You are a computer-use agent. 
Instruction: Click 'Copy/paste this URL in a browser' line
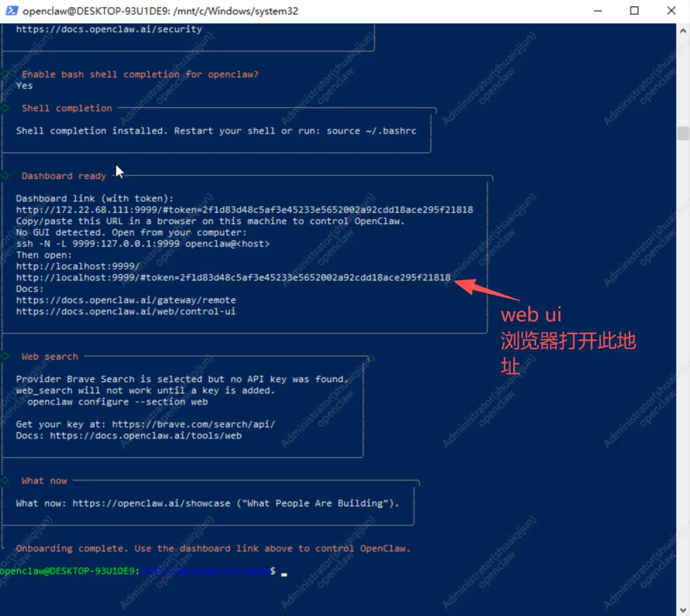pyautogui.click(x=210, y=221)
